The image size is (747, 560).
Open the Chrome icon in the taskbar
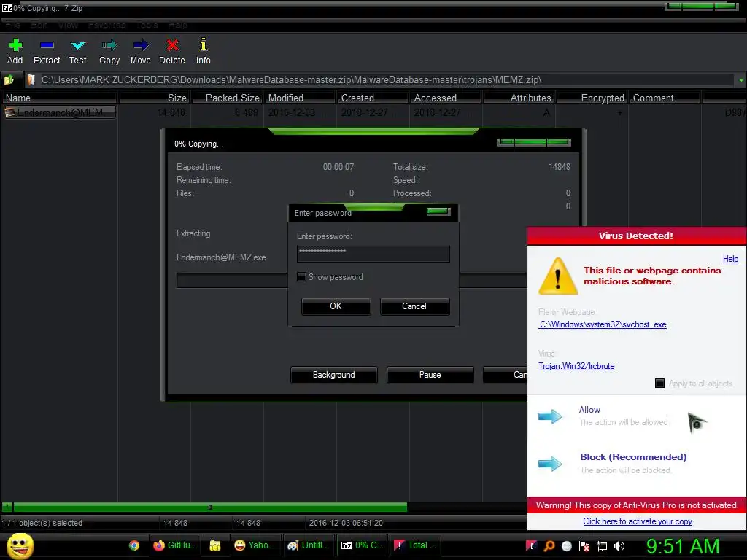[134, 545]
